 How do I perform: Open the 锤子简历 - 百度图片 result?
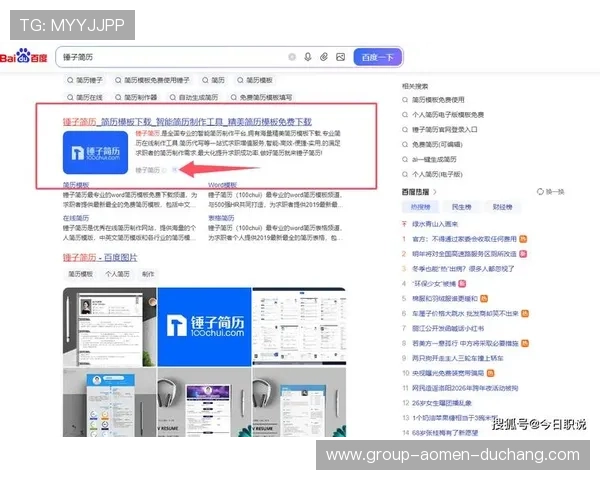tap(100, 258)
